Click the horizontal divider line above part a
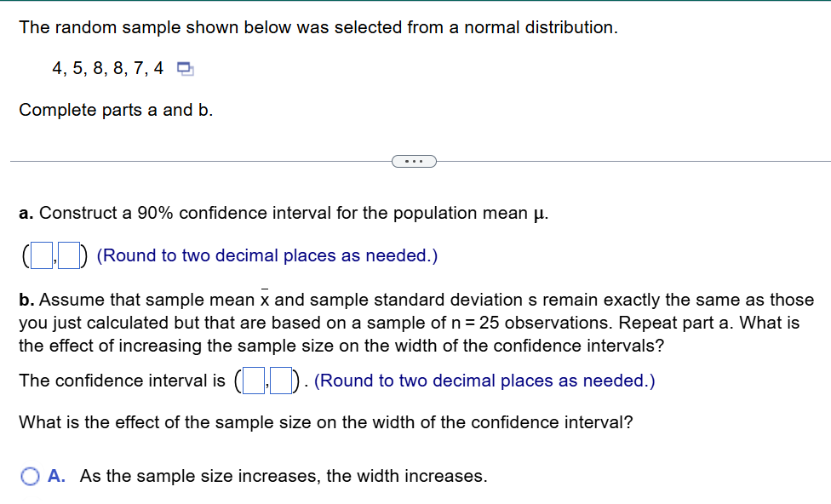Screen dimensions: 831x504 [170, 160]
